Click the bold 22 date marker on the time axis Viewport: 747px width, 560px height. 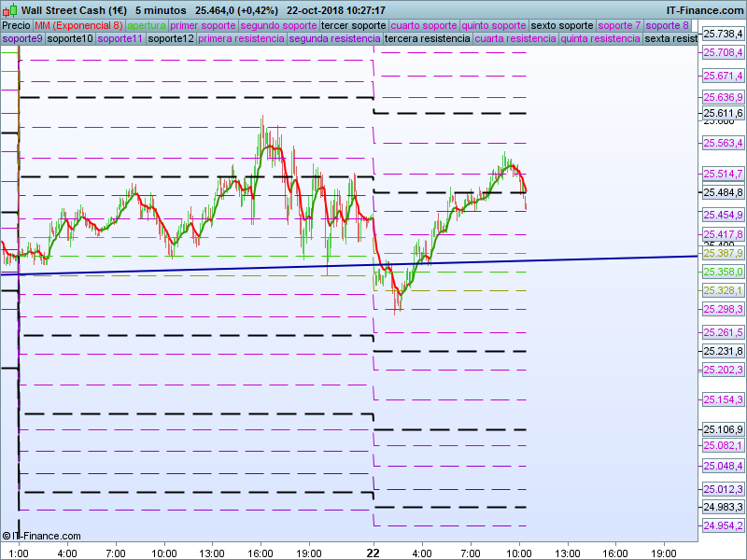click(x=373, y=553)
